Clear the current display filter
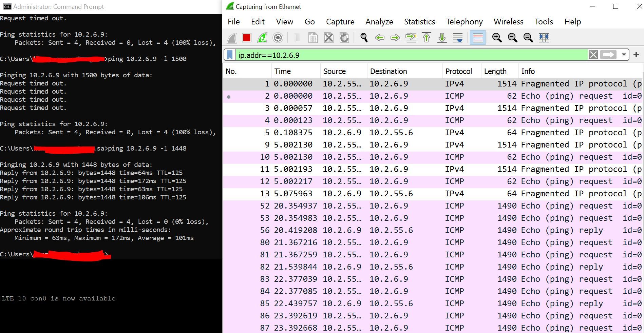The image size is (644, 333). click(x=593, y=55)
